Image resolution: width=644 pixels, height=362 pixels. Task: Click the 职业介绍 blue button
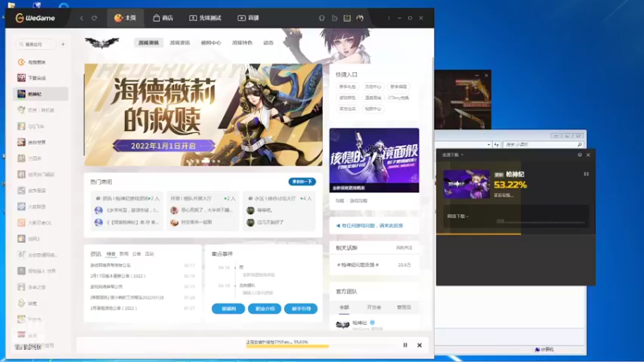click(265, 309)
